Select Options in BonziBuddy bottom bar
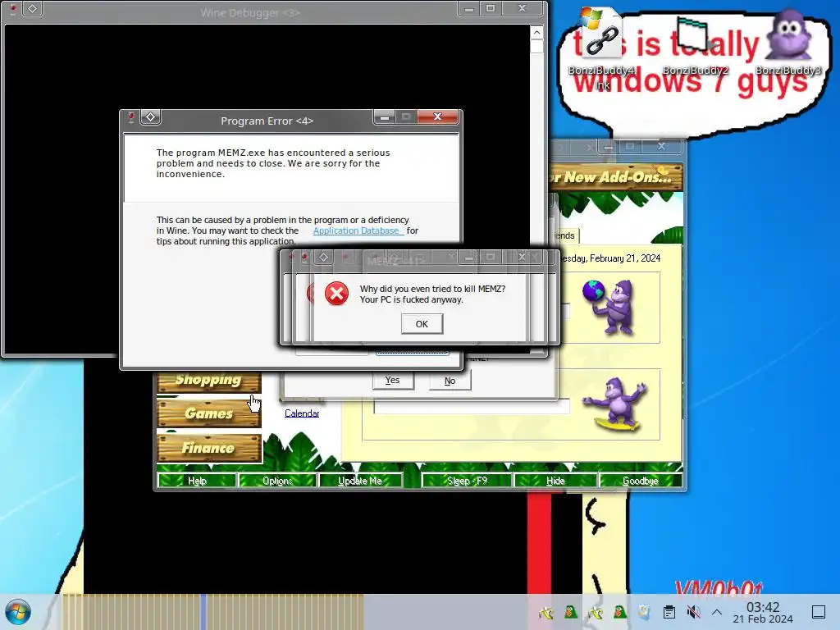This screenshot has width=840, height=630. click(x=277, y=481)
